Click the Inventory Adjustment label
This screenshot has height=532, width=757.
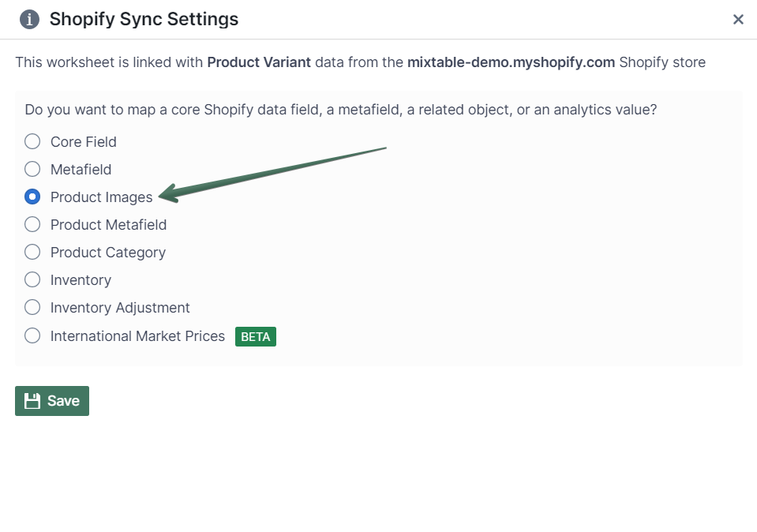[119, 307]
